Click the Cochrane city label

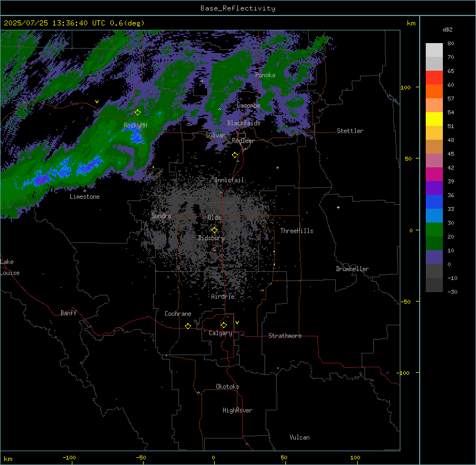[178, 314]
